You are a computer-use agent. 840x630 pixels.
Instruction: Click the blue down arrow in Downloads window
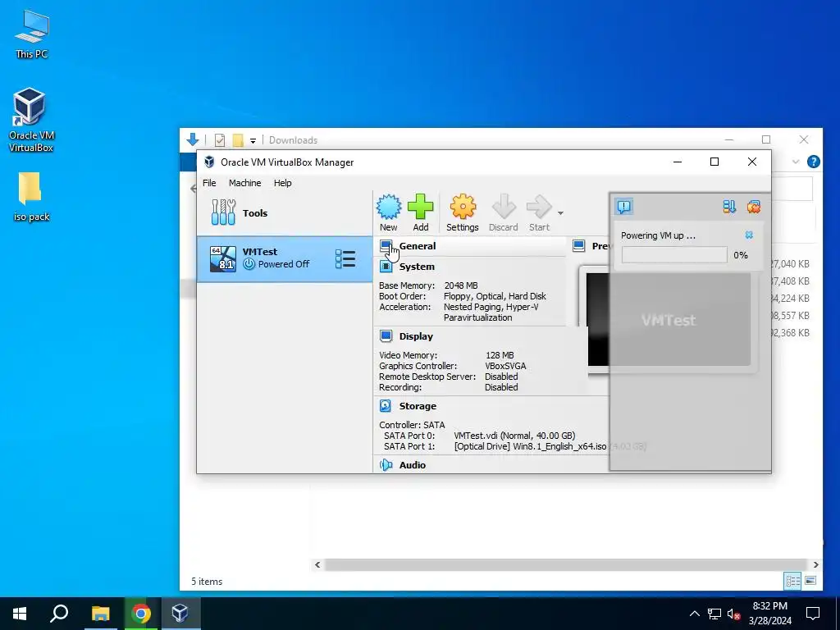[193, 139]
